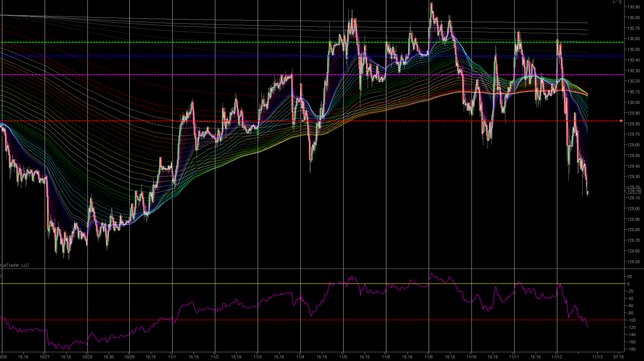The image size is (644, 361).
Task: Click the 15:30 time label
Action: 109,357
